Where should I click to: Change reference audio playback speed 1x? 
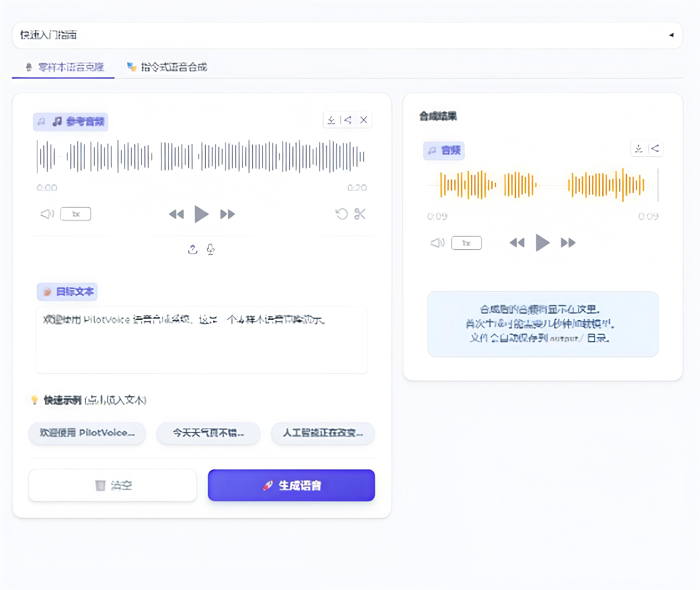click(x=76, y=214)
